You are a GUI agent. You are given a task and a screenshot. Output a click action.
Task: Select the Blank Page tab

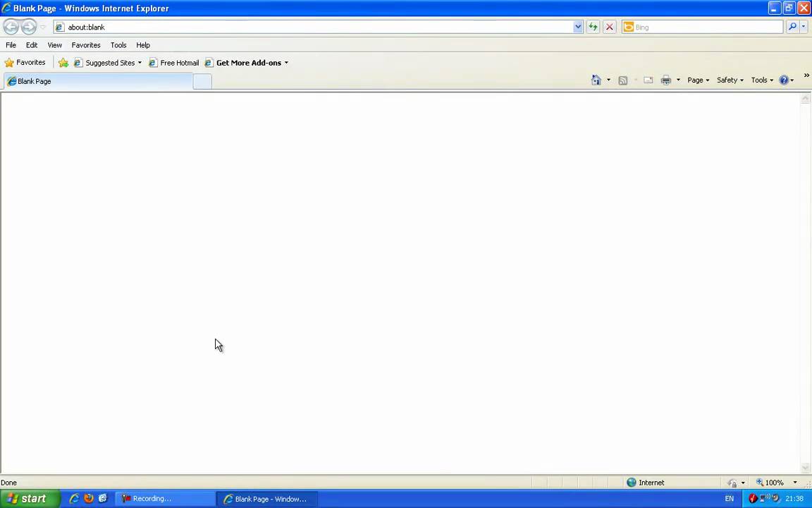point(99,81)
